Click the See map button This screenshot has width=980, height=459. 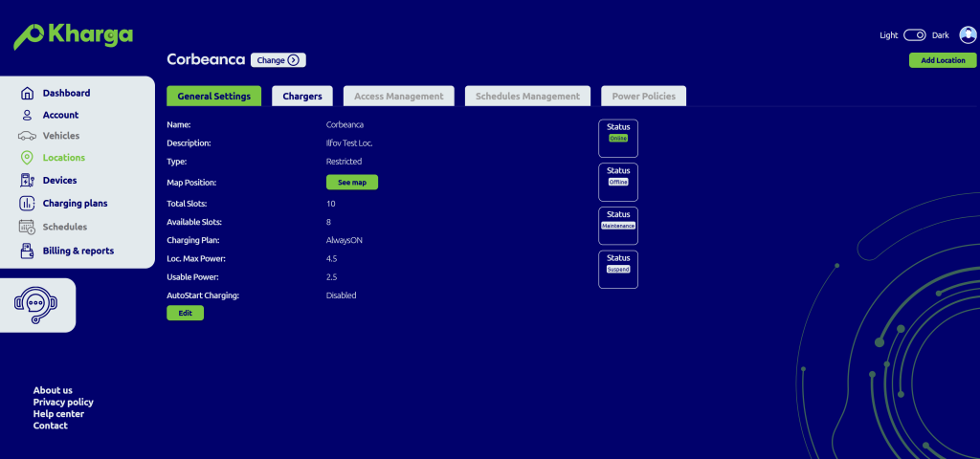pyautogui.click(x=351, y=182)
